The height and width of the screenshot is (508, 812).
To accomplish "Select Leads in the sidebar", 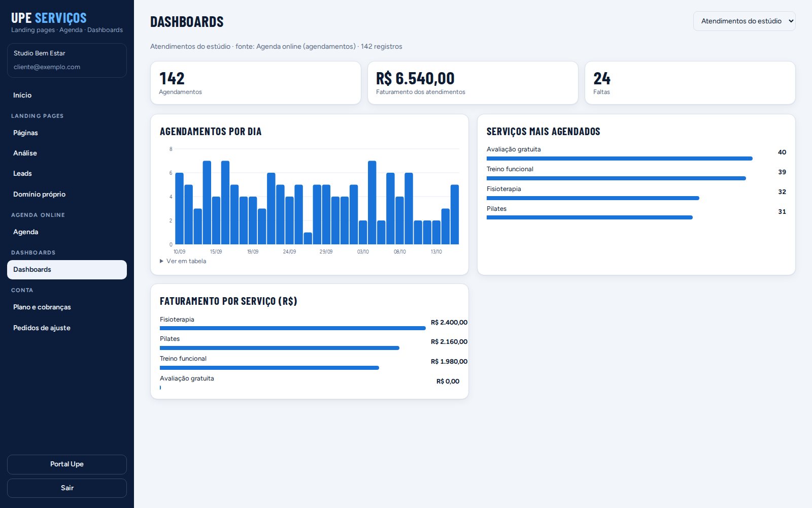I will pos(67,173).
